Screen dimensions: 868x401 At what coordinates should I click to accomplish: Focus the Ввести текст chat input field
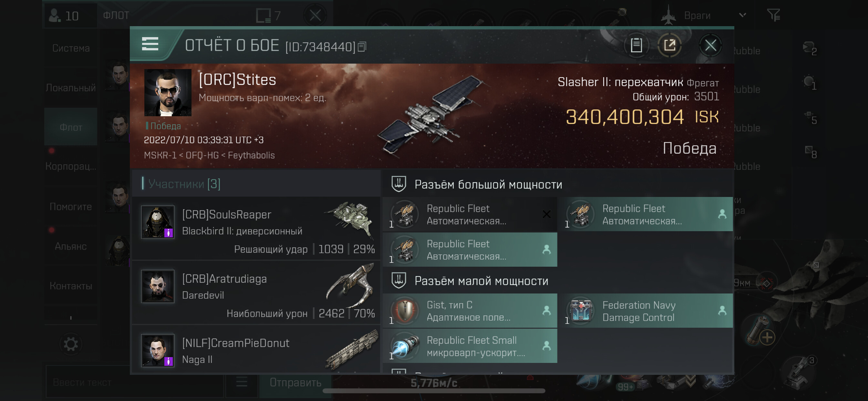135,383
